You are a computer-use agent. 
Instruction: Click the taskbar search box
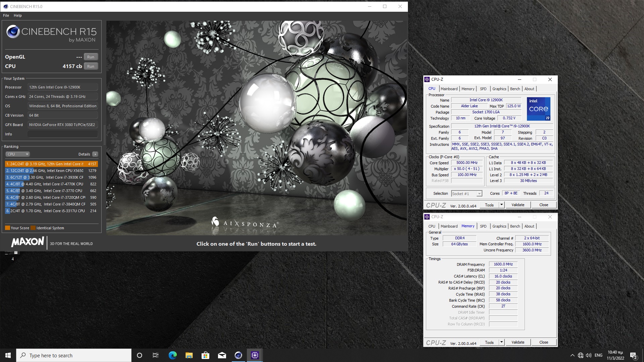(74, 355)
